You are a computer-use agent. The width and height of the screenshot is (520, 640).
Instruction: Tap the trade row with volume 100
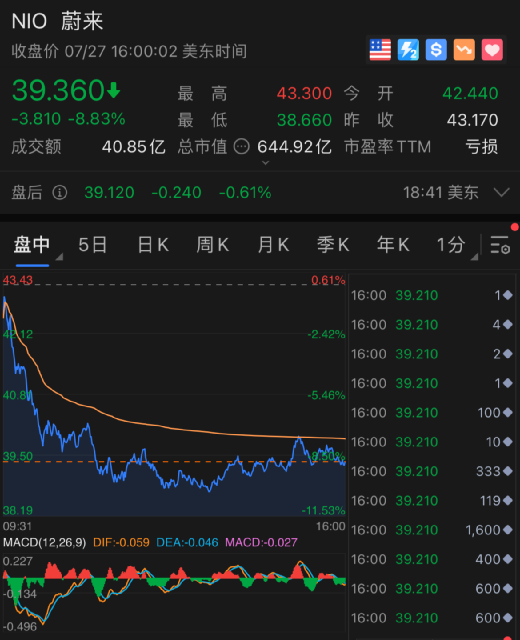432,413
